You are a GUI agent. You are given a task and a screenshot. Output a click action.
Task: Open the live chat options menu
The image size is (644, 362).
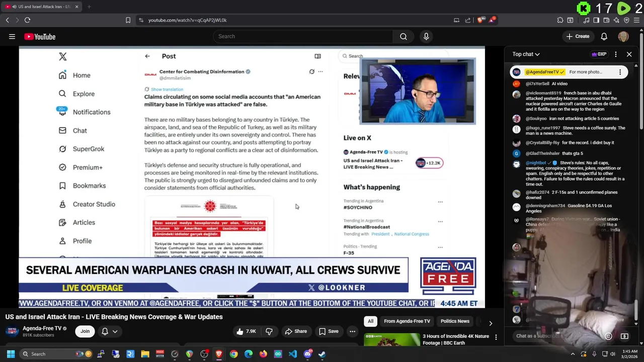616,54
